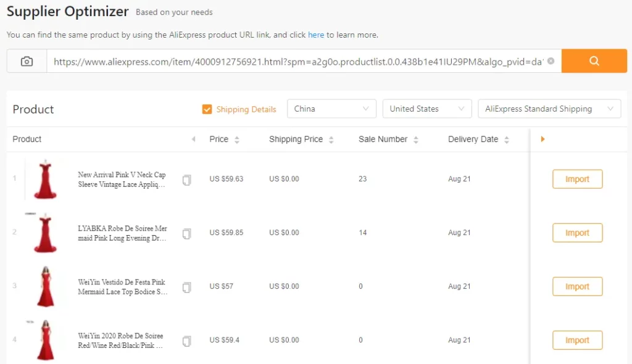This screenshot has height=364, width=632.
Task: Import the New Arrival Pink dress
Action: pyautogui.click(x=577, y=179)
